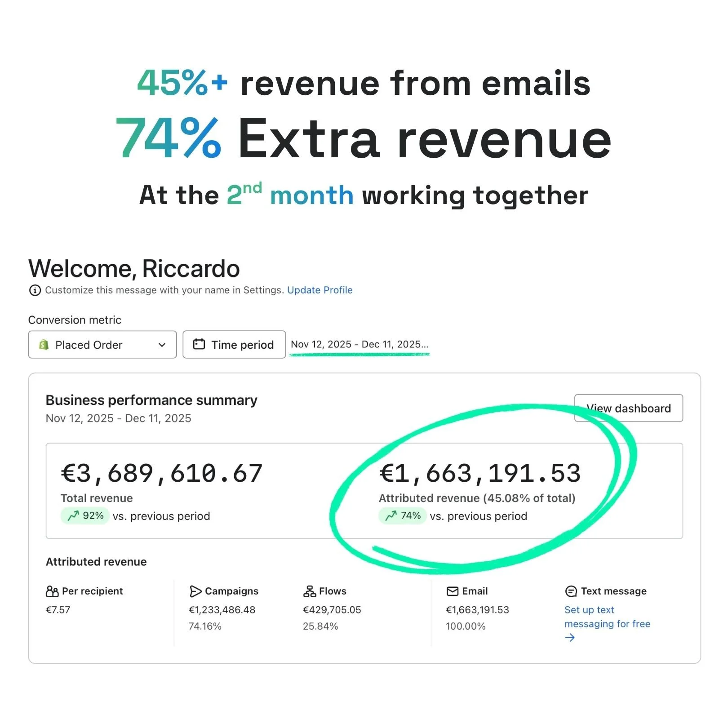
Task: Click the Flows hierarchy icon
Action: [x=310, y=591]
